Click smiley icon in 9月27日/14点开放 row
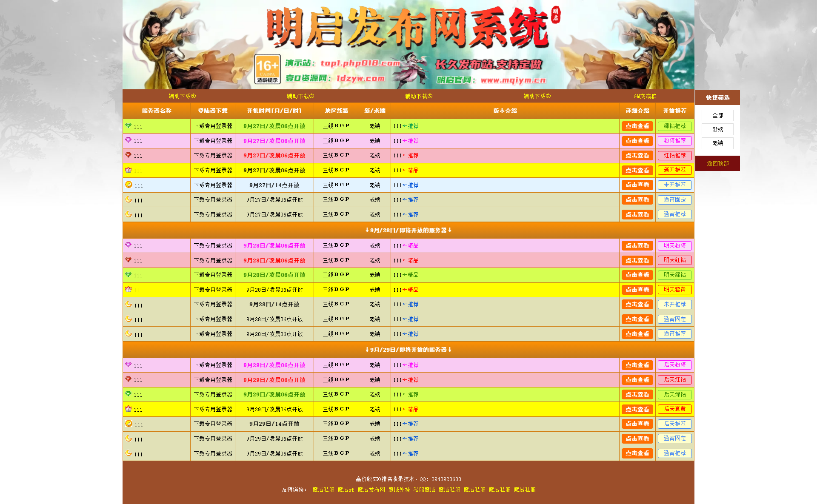 (129, 184)
